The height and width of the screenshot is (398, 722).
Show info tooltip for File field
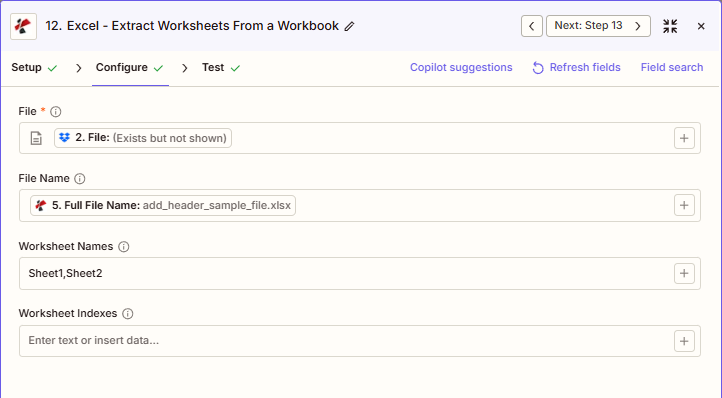[56, 111]
